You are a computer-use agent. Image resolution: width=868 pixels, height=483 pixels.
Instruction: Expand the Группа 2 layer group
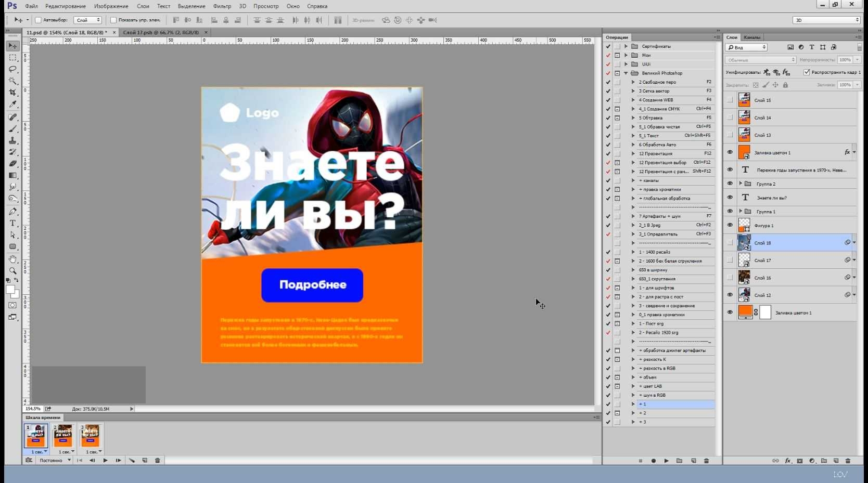[x=741, y=184]
